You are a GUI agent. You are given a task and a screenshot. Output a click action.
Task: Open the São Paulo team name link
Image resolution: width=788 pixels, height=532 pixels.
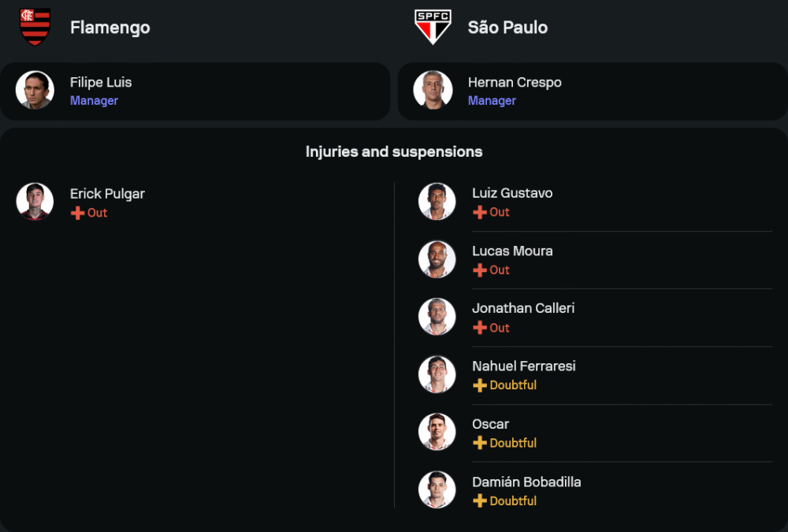(x=507, y=28)
